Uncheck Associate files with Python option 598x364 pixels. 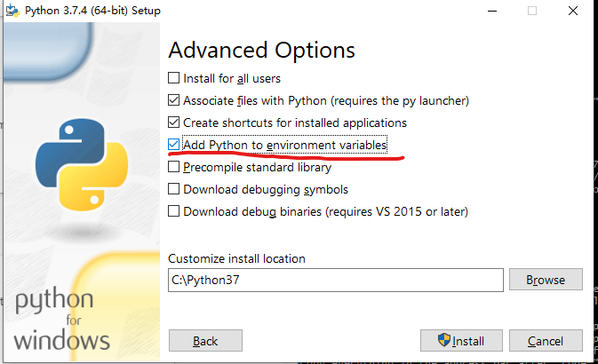(x=173, y=100)
